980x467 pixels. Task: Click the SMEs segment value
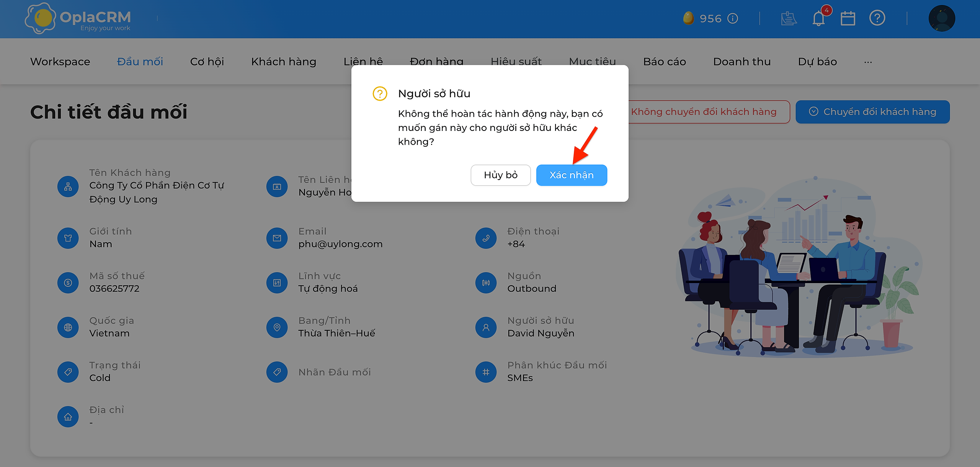tap(520, 377)
